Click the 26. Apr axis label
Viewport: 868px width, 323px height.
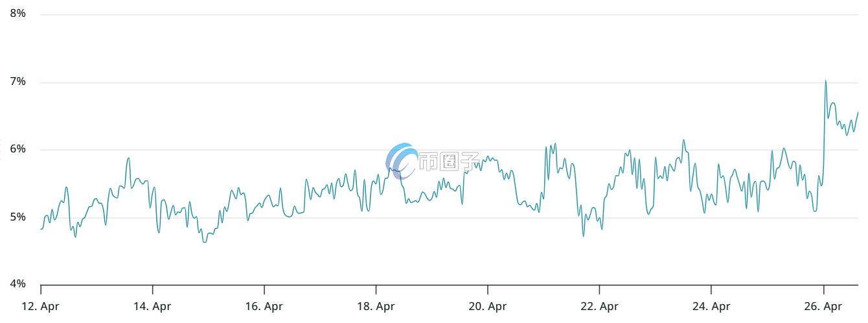823,306
